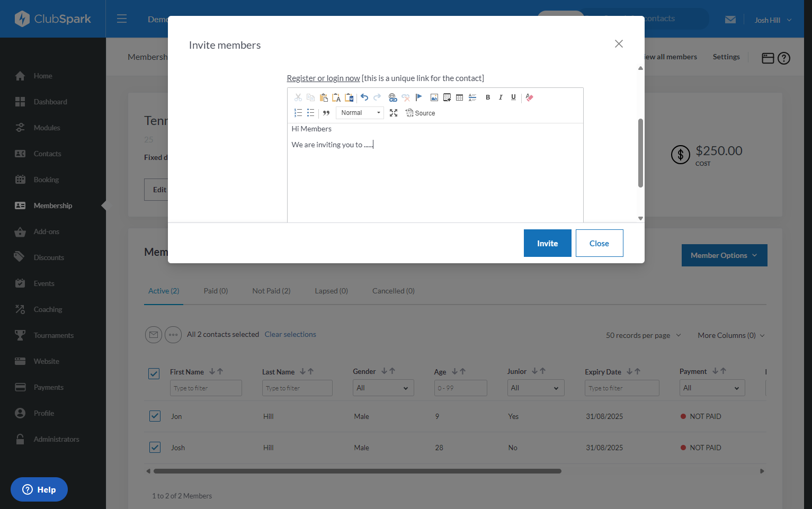Click the blue Invite button
Viewport: 812px width, 509px height.
pos(548,243)
